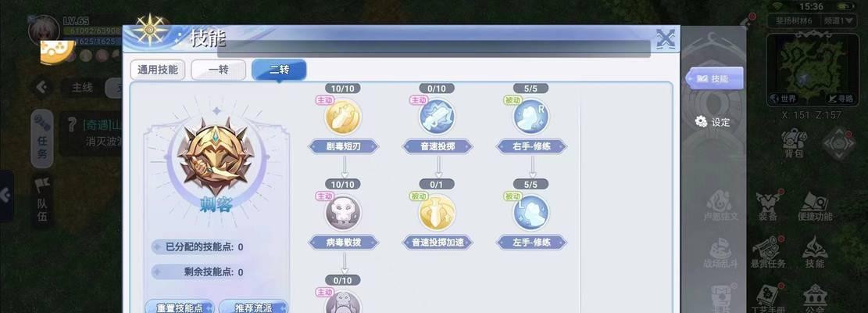Select the 剧毒短刃 skill icon
The image size is (868, 313).
[343, 117]
